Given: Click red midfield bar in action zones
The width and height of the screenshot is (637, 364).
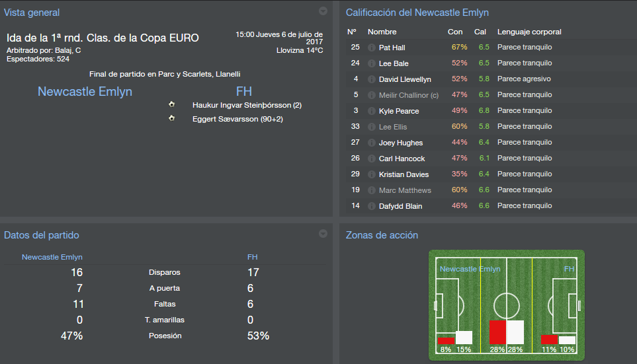Looking at the screenshot, I should pos(497,332).
